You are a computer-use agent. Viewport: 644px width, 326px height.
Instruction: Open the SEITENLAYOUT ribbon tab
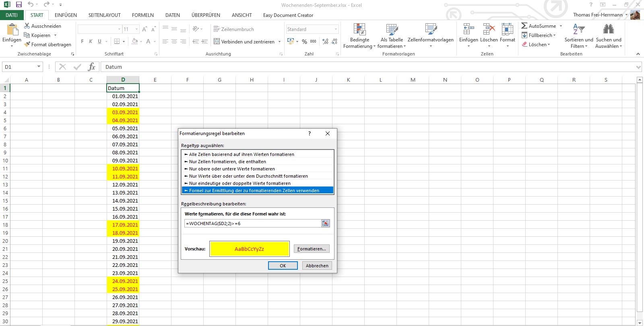(x=104, y=15)
